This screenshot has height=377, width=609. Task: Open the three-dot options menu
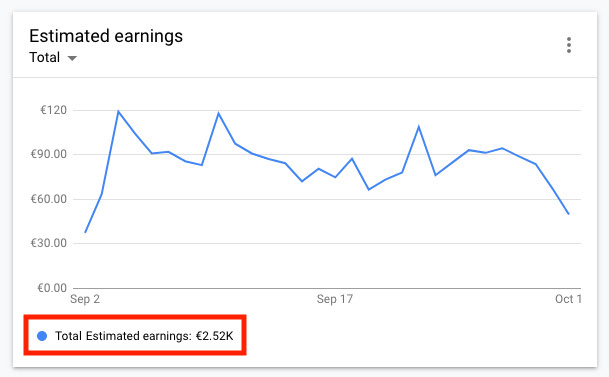pos(569,45)
